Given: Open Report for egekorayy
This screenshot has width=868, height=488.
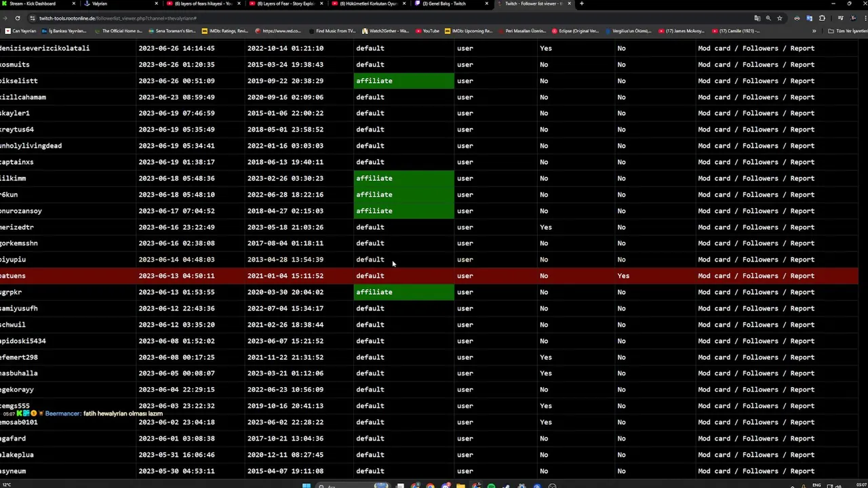Looking at the screenshot, I should pos(802,390).
